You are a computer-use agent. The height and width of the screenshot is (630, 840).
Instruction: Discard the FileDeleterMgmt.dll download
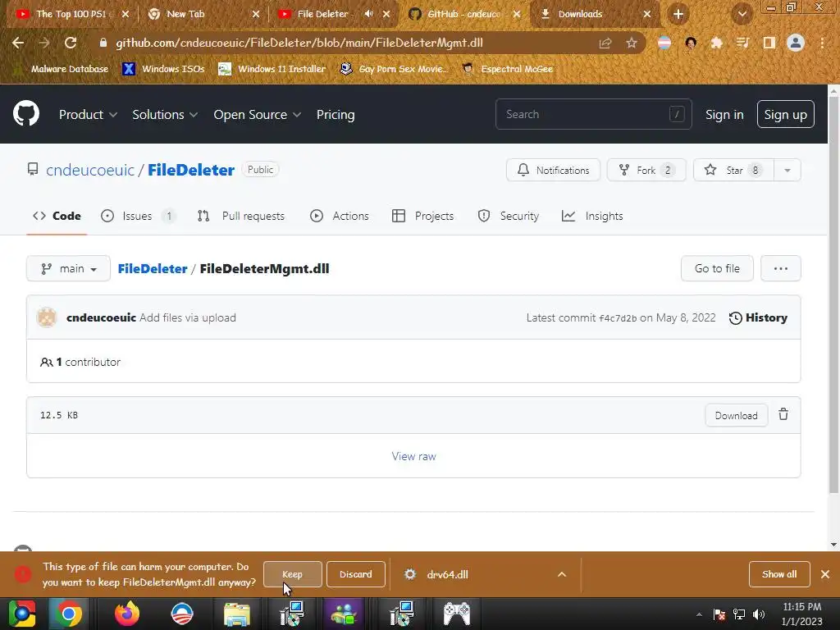click(x=356, y=574)
